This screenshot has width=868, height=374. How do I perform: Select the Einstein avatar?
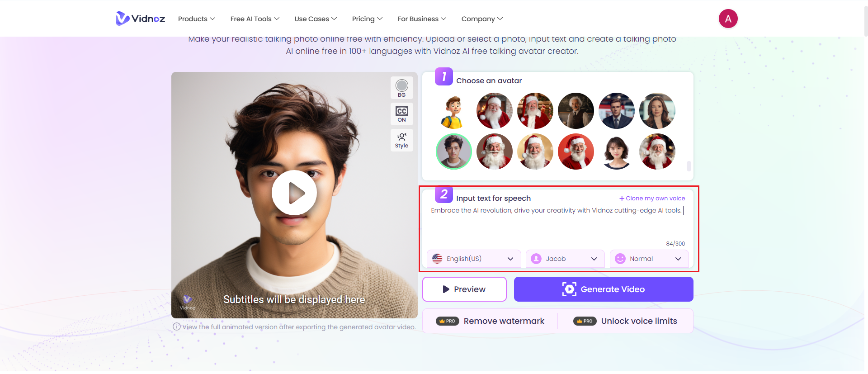(x=576, y=111)
